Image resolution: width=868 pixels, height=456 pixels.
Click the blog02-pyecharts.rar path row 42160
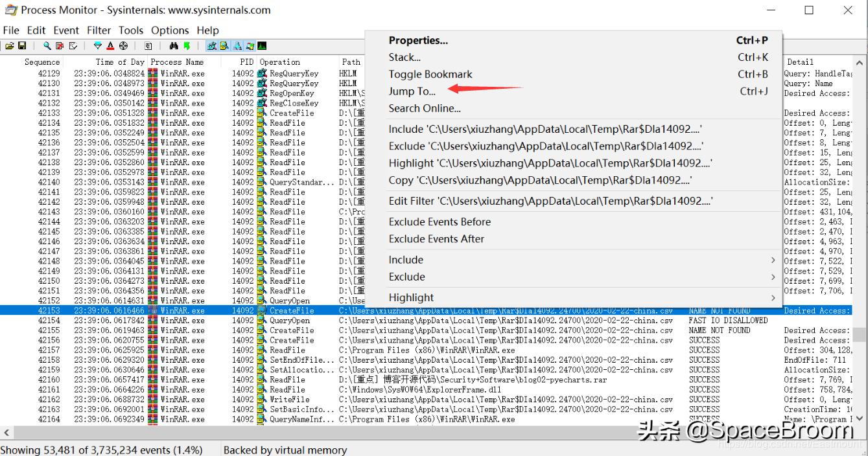(x=473, y=380)
